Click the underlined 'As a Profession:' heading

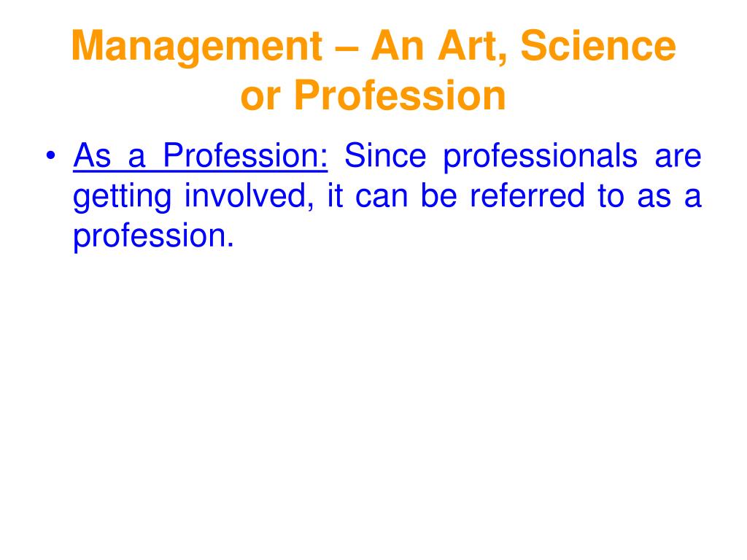(x=200, y=156)
